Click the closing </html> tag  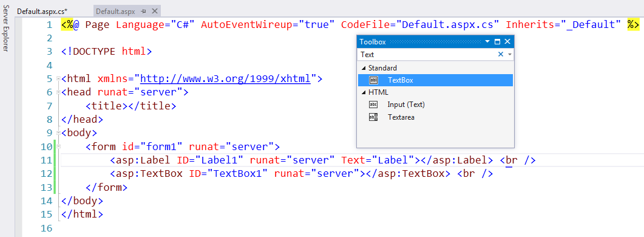point(82,214)
